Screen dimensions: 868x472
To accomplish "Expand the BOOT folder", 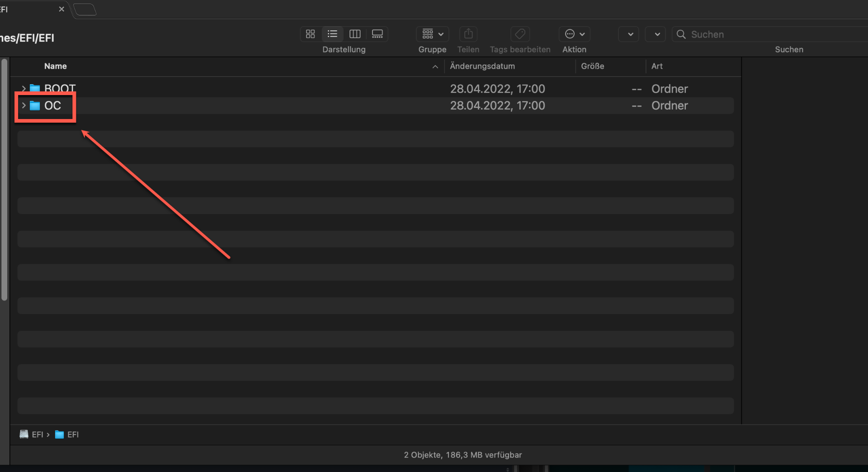I will pyautogui.click(x=24, y=89).
